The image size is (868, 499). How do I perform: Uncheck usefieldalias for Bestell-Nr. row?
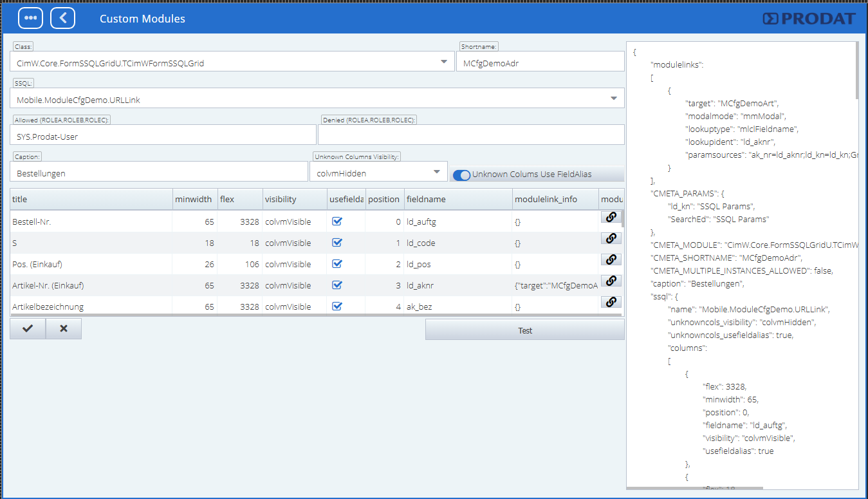coord(337,221)
